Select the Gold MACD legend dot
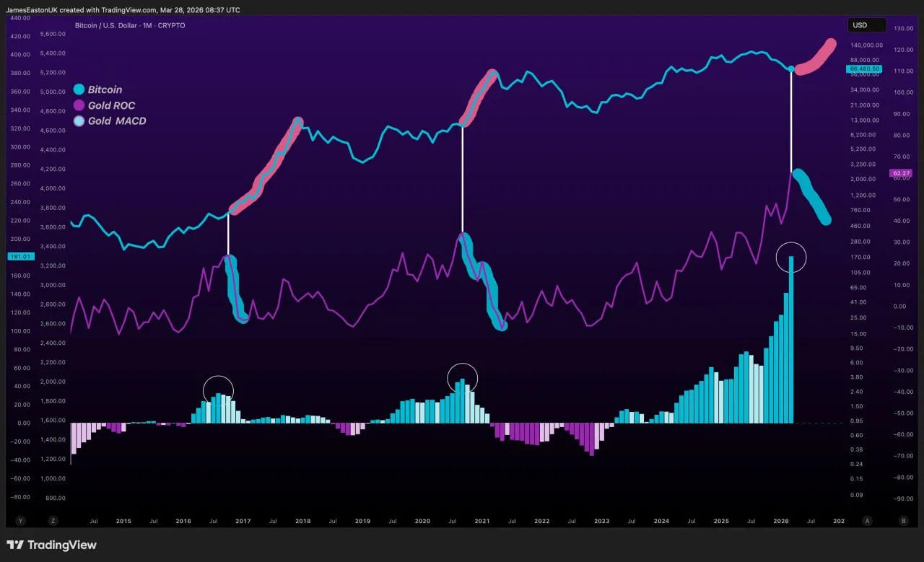 tap(79, 121)
